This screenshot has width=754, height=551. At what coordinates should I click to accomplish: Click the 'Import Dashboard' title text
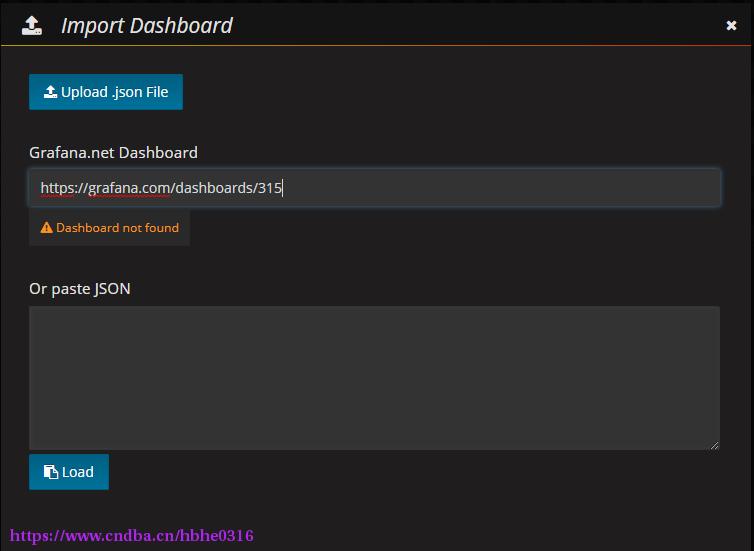pos(147,25)
